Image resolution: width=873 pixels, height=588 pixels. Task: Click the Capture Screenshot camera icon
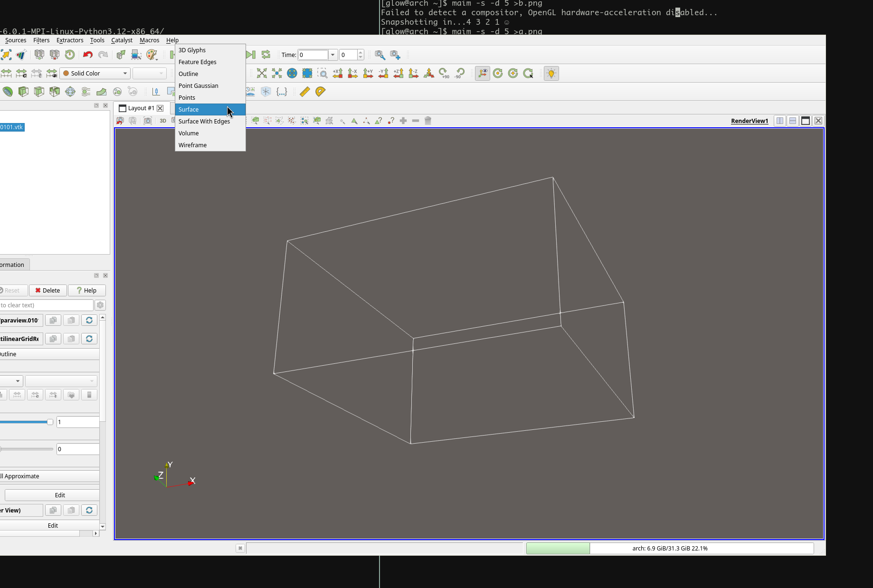click(148, 121)
